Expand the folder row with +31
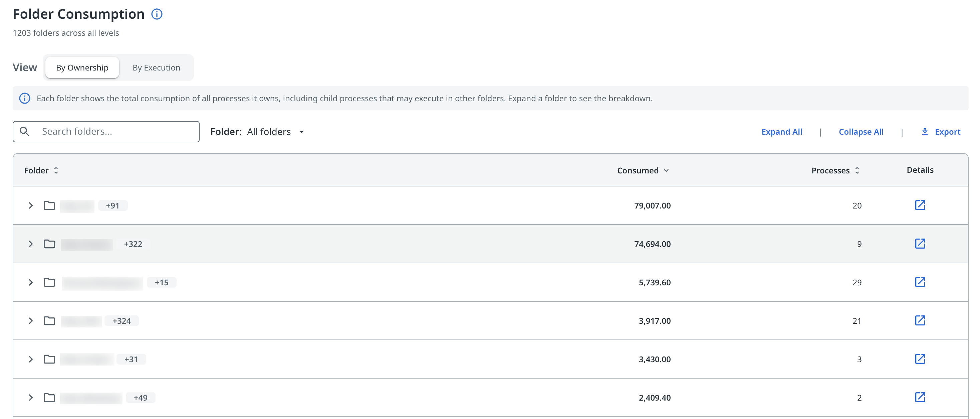Screen dimensions: 980x419 point(31,360)
